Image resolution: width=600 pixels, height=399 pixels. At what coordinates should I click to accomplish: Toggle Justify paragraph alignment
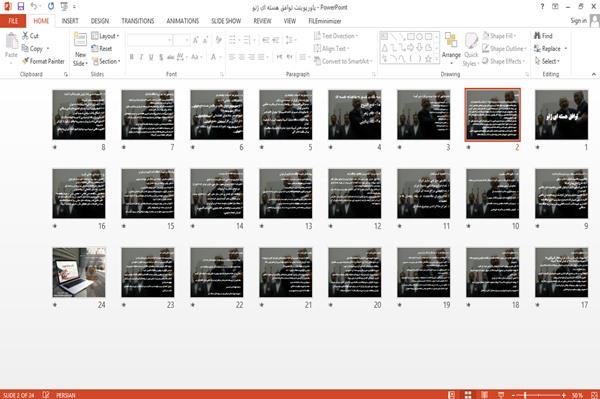pyautogui.click(x=261, y=57)
